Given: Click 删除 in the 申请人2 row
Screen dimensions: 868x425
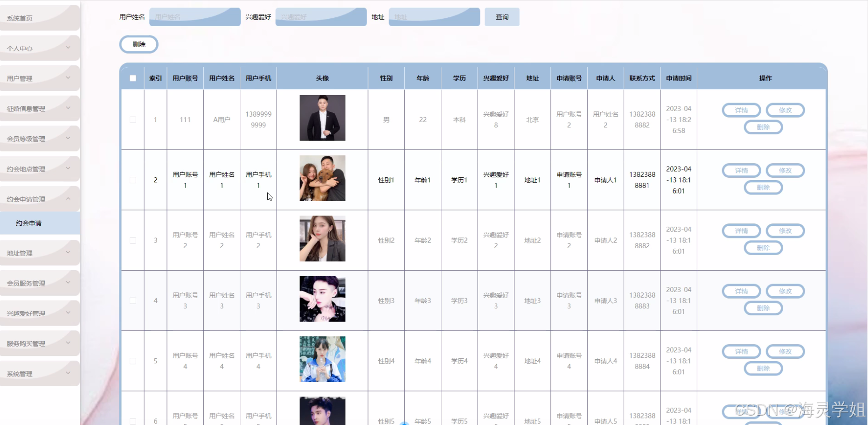Looking at the screenshot, I should 763,248.
